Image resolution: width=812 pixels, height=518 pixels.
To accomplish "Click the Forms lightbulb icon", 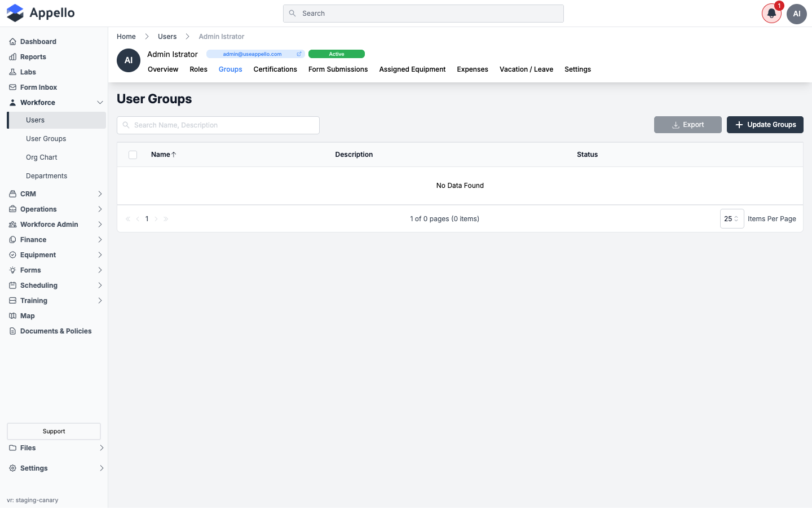I will pyautogui.click(x=12, y=270).
